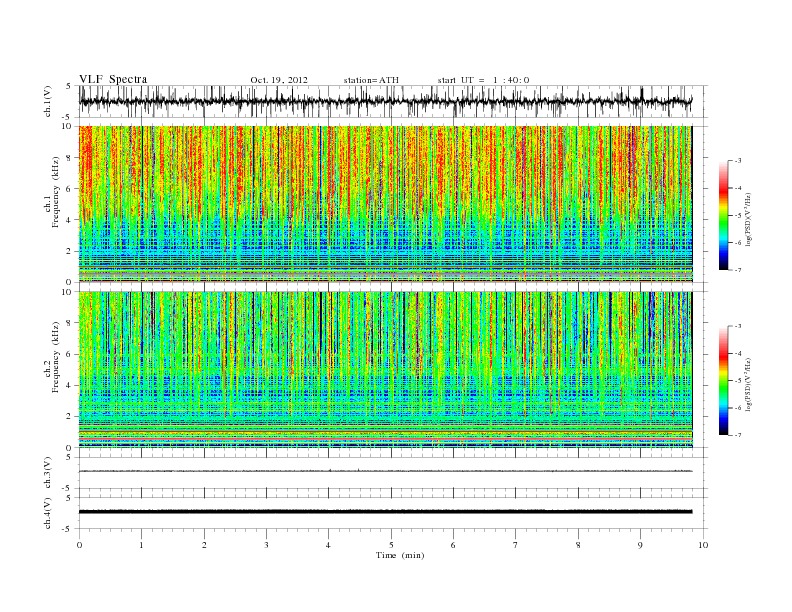The image size is (792, 612).
Task: Click the ch.1 voltage waveform trace
Action: click(x=385, y=101)
